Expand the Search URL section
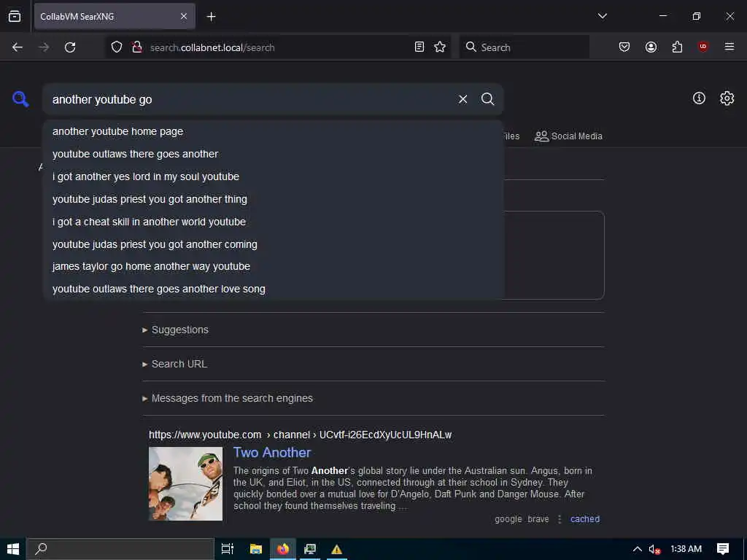Image resolution: width=747 pixels, height=560 pixels. tap(175, 364)
